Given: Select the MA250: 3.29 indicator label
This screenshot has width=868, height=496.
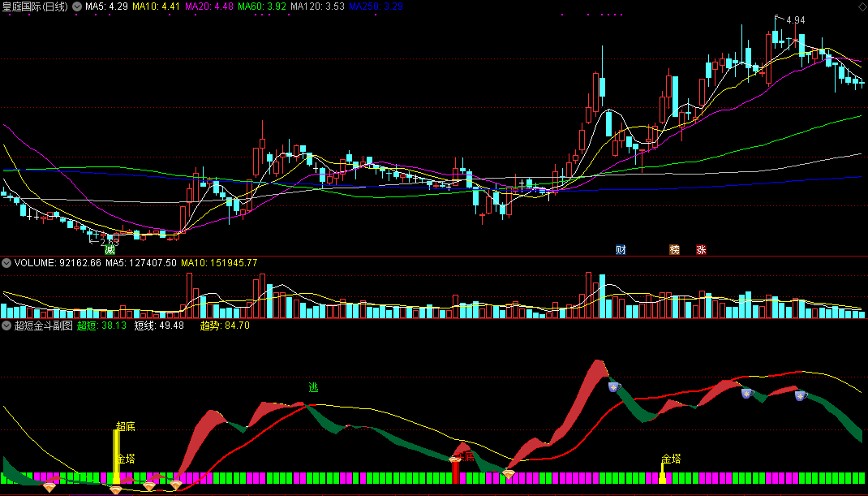Looking at the screenshot, I should 376,6.
